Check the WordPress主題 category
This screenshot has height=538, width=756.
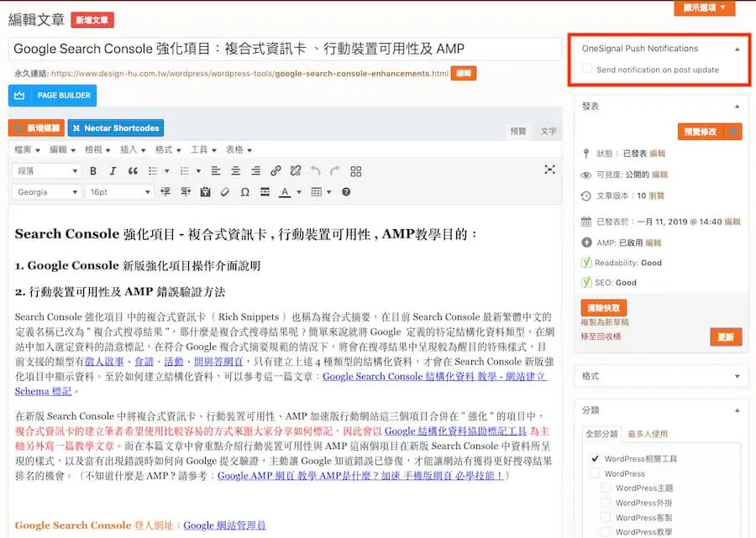pos(606,488)
